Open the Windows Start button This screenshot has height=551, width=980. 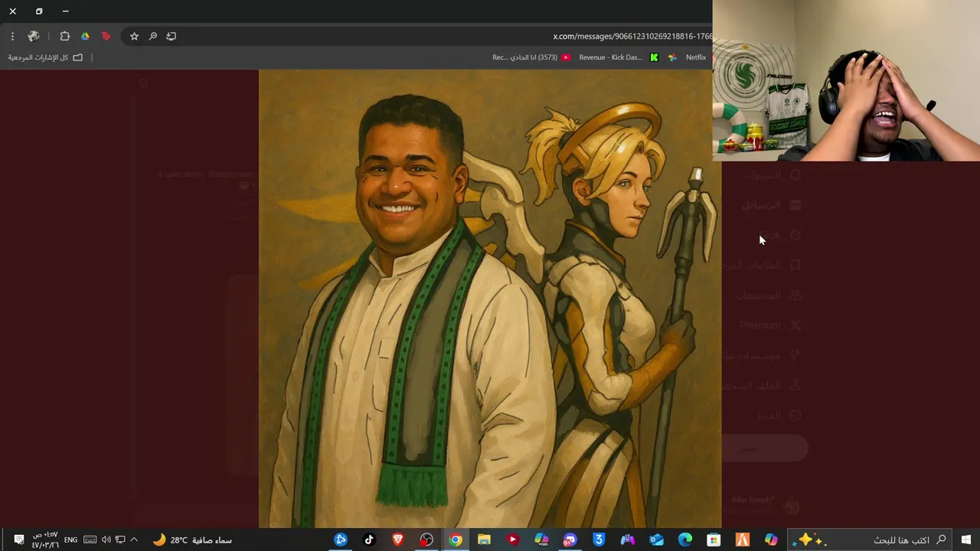point(966,540)
